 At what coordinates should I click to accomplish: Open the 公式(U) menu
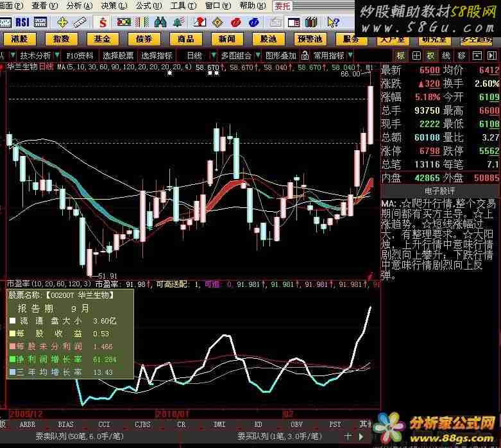[149, 5]
